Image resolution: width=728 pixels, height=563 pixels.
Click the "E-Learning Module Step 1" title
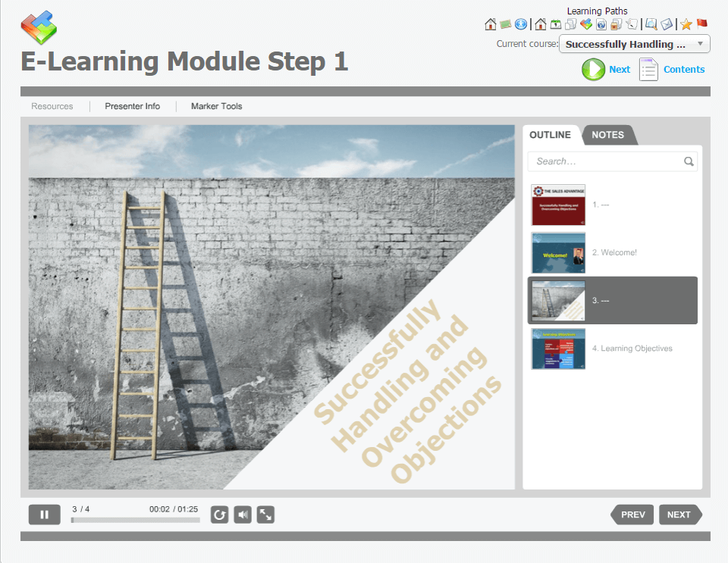click(x=185, y=61)
